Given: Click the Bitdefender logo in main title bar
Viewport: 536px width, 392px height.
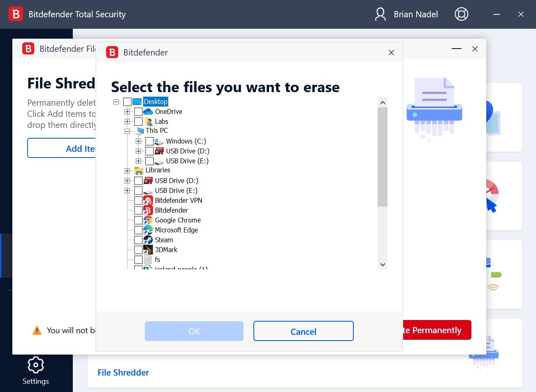Looking at the screenshot, I should (x=16, y=14).
